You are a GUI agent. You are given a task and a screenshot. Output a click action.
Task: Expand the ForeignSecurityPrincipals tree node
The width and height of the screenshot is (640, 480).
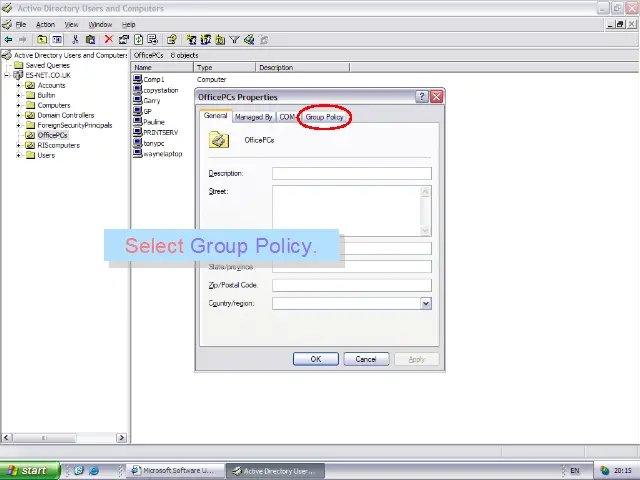pyautogui.click(x=18, y=125)
